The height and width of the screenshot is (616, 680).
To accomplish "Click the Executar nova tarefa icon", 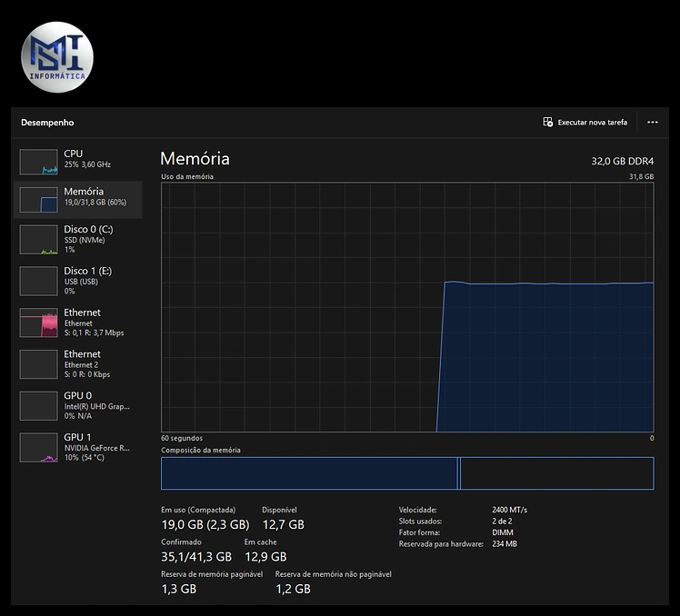I will coord(548,122).
